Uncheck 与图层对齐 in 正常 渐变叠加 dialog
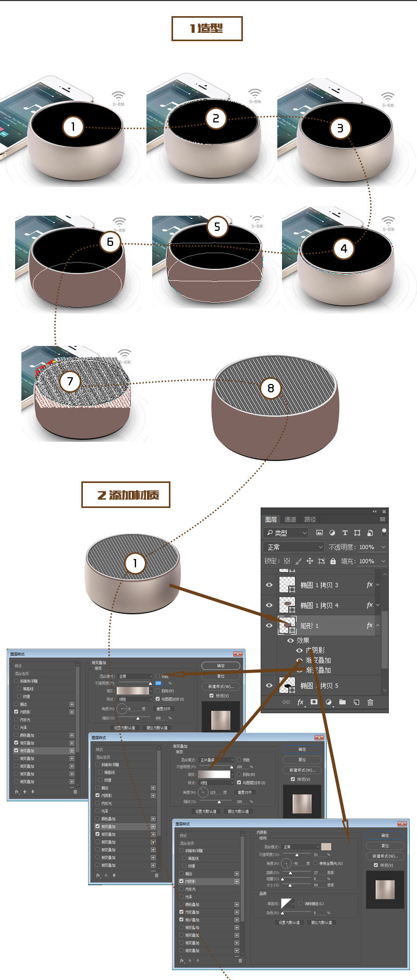 157,699
